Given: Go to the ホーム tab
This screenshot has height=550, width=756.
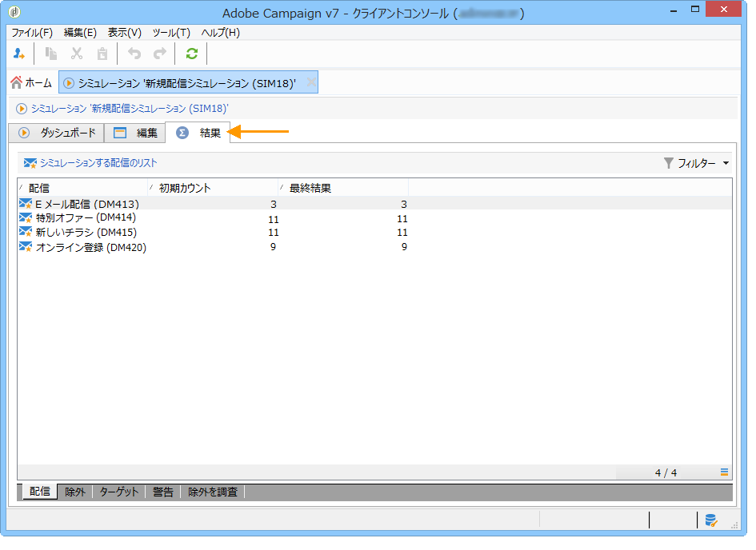Looking at the screenshot, I should coord(32,83).
